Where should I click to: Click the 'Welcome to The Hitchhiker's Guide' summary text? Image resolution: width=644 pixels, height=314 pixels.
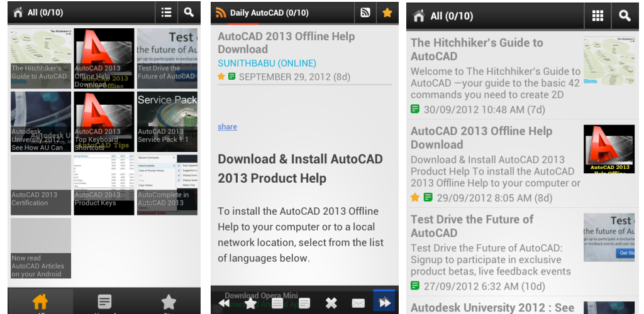[496, 84]
